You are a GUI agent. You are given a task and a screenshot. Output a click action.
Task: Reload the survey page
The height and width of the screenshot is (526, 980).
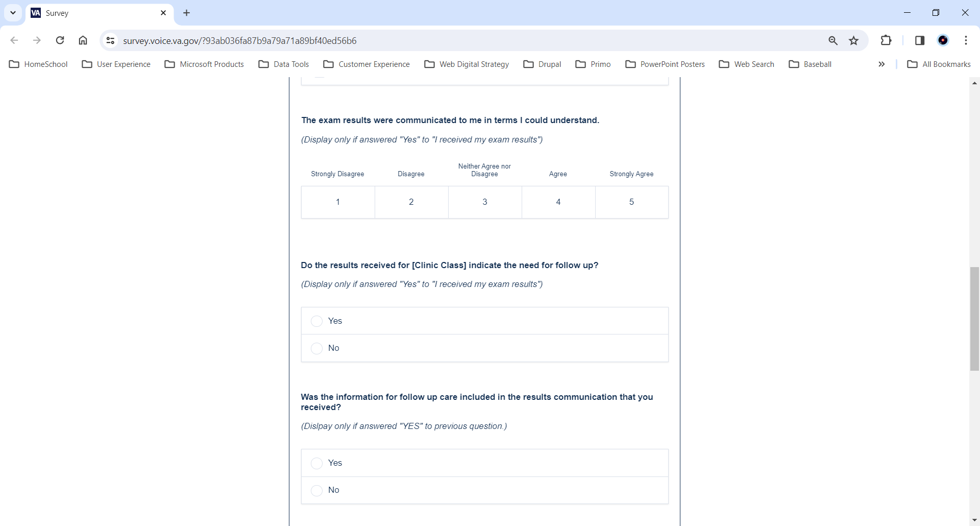60,40
